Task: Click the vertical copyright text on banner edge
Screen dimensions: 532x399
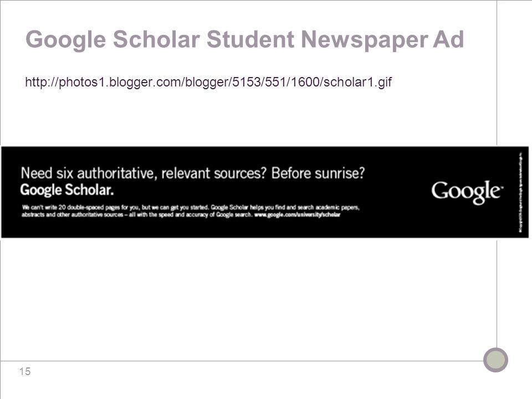Action: point(520,192)
